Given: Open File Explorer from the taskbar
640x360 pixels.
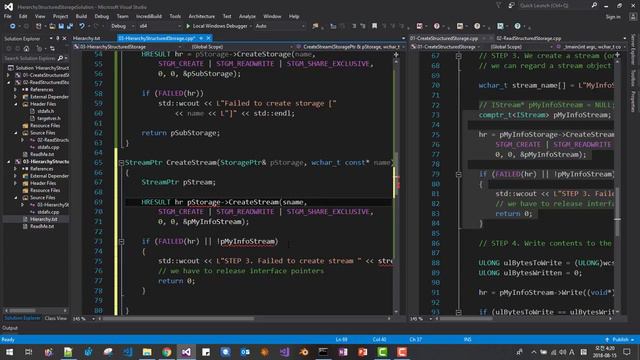Looking at the screenshot, I should (147, 352).
